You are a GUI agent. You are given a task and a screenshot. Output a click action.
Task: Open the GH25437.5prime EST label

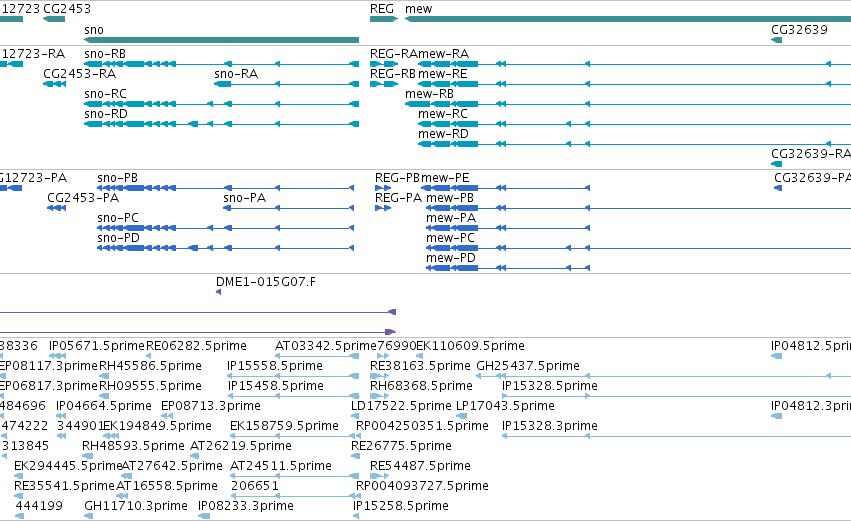(x=528, y=366)
